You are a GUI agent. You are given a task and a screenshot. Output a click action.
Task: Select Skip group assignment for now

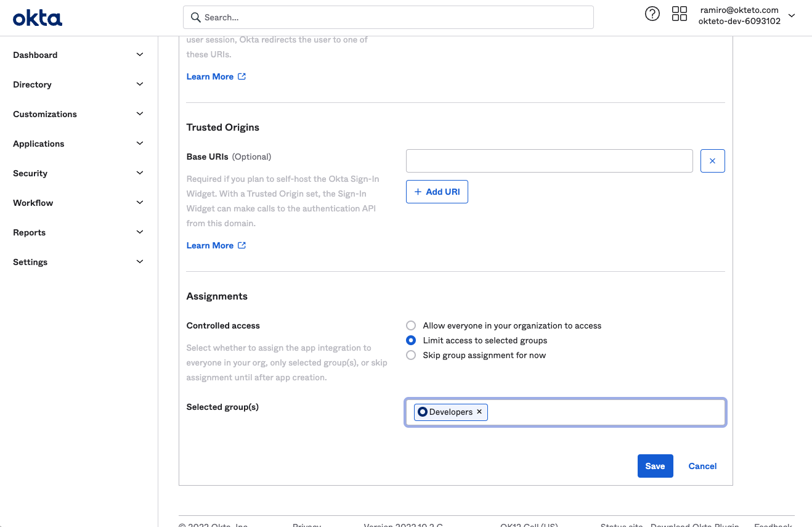411,355
